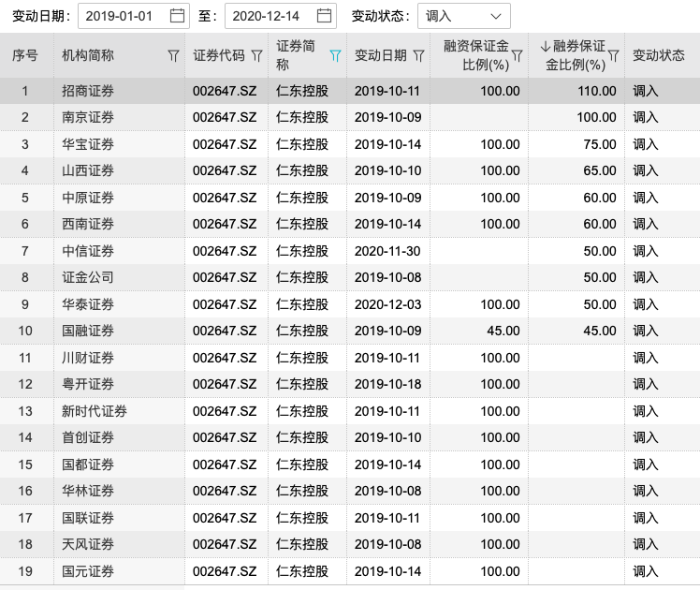The width and height of the screenshot is (700, 590).
Task: Select row 国元证券
Action: coord(350,571)
